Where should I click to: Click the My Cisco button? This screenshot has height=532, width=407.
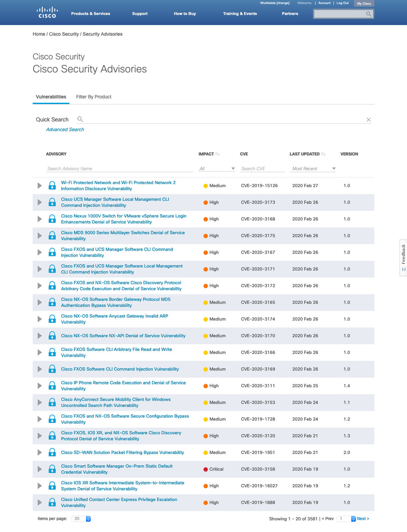[364, 3]
